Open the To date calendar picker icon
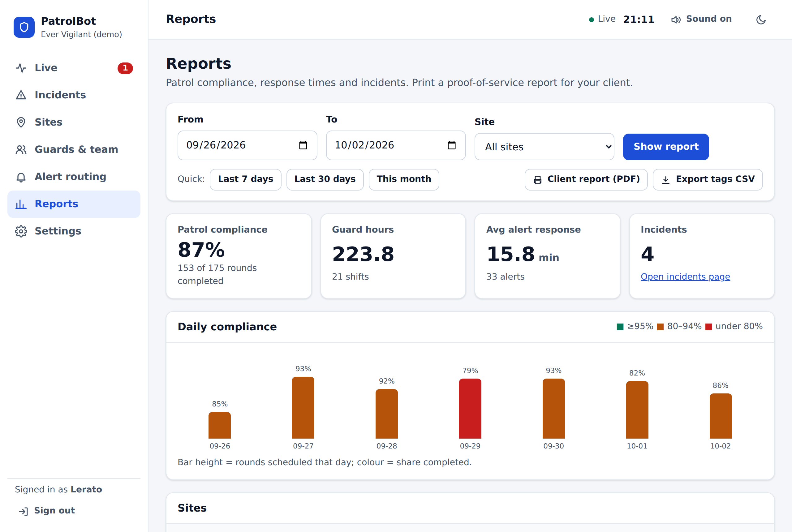Viewport: 792px width, 532px height. click(x=451, y=145)
